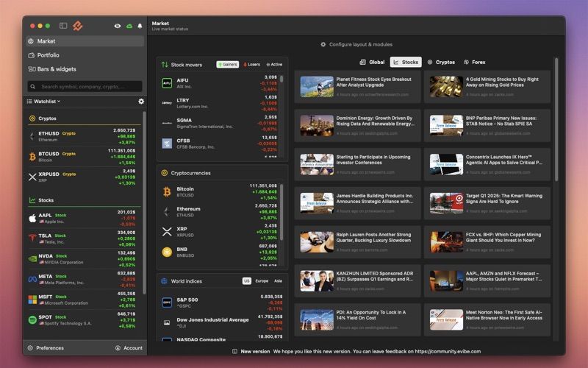The image size is (588, 368).
Task: Select BTCUSD Bitcoin watchlist row
Action: click(x=82, y=157)
